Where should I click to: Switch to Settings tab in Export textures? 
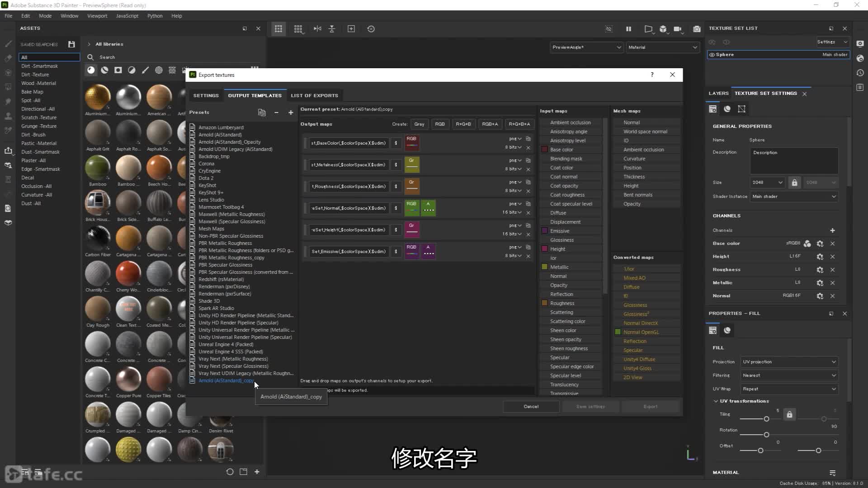click(x=206, y=96)
